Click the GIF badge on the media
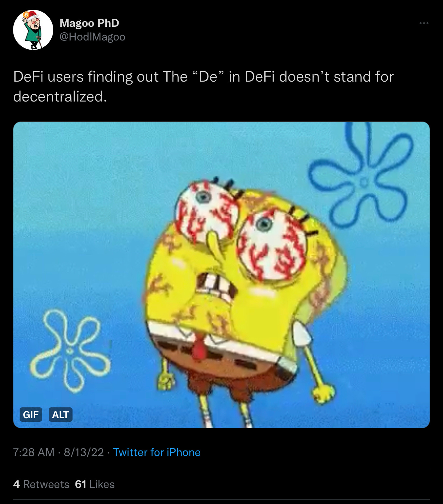 (x=31, y=415)
